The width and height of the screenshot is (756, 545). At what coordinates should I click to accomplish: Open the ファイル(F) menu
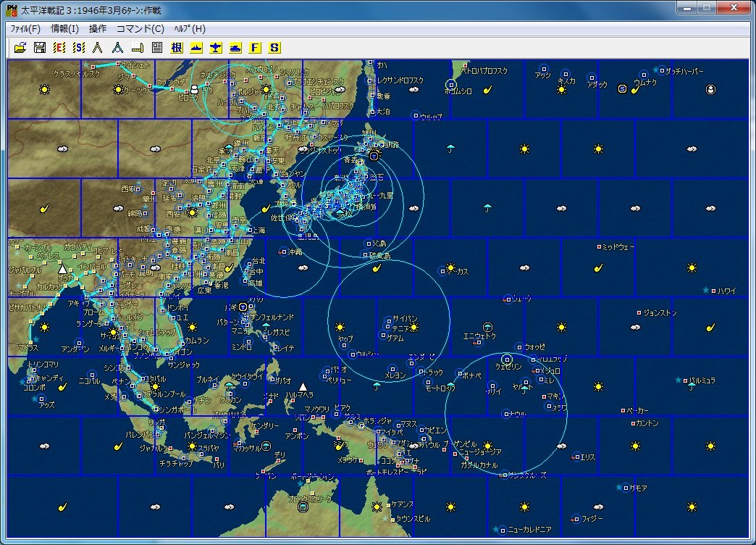25,29
